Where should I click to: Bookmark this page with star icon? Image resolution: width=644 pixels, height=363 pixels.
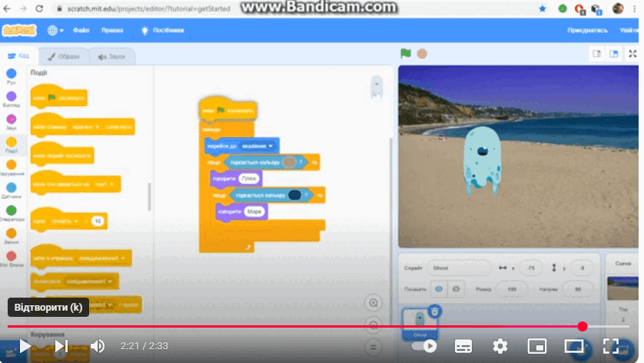[542, 8]
